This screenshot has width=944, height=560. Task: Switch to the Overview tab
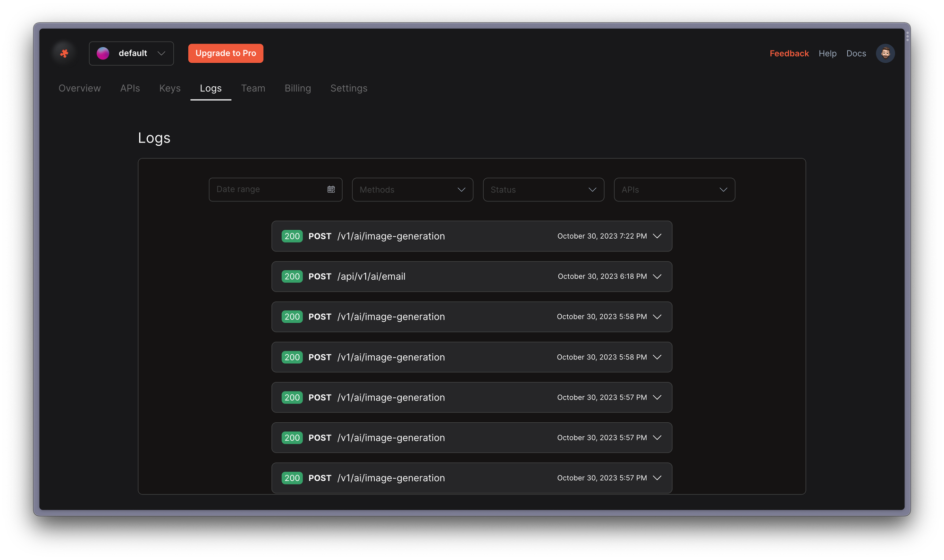point(80,88)
